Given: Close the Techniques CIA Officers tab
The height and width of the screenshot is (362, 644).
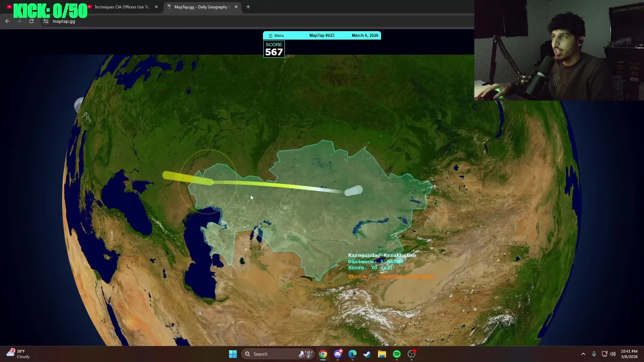Looking at the screenshot, I should pos(156,7).
